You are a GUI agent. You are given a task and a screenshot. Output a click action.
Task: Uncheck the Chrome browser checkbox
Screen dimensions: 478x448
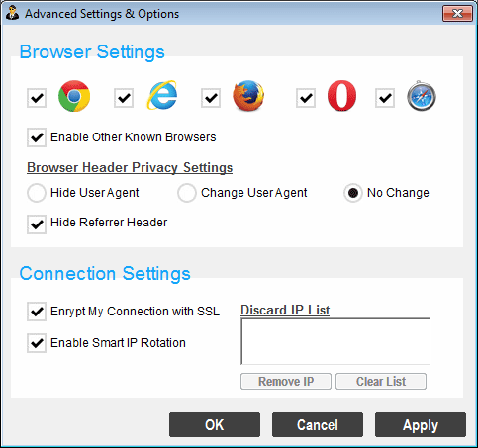[x=37, y=98]
